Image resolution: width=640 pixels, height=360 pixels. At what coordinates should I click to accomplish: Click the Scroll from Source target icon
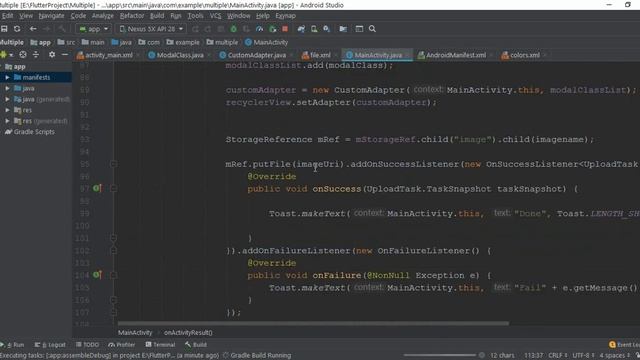pyautogui.click(x=23, y=54)
